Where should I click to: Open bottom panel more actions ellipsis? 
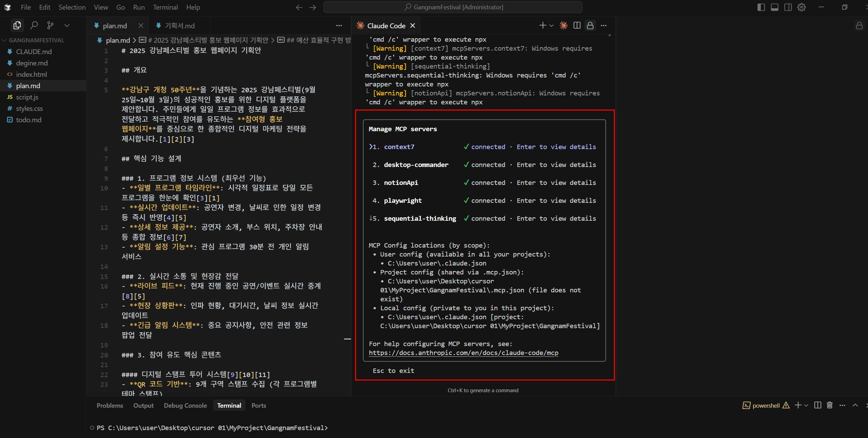pyautogui.click(x=842, y=405)
